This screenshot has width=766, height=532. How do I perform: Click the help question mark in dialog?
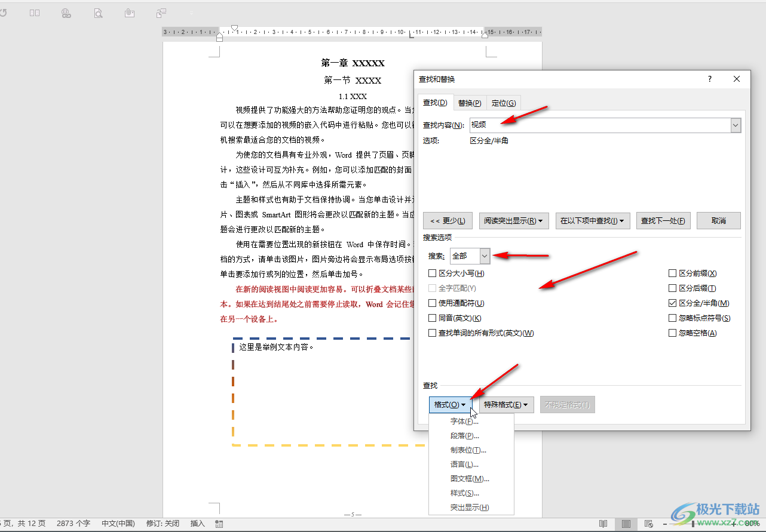click(x=710, y=79)
